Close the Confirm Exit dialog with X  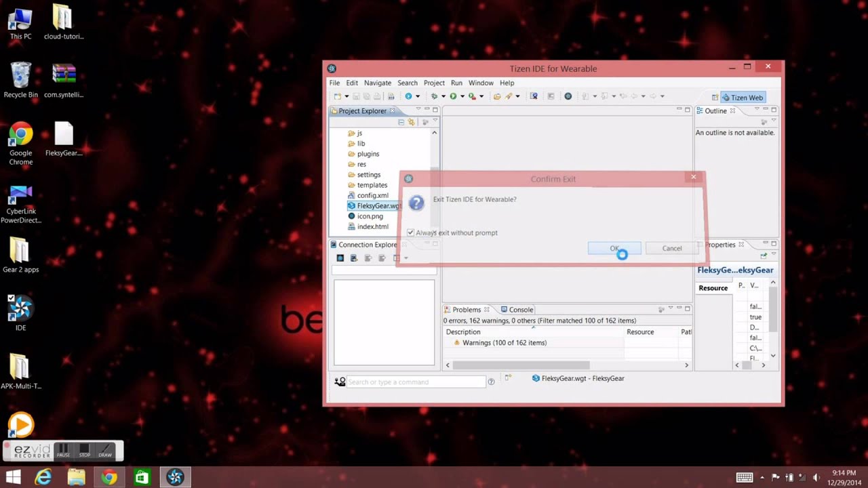(x=693, y=178)
